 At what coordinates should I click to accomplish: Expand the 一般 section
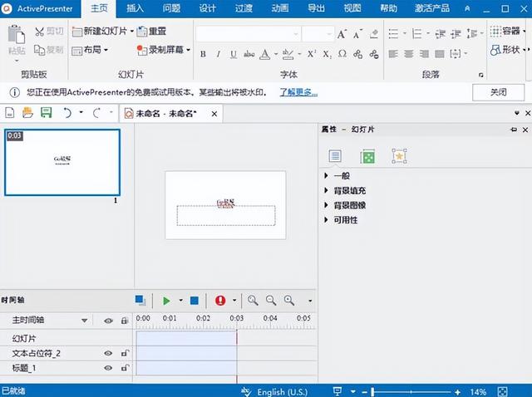tap(326, 175)
